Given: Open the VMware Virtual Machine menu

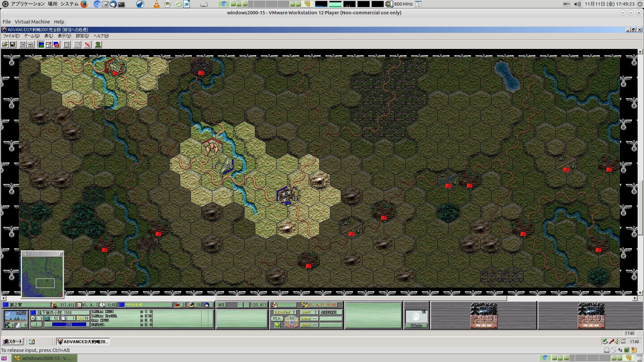Looking at the screenshot, I should 32,22.
